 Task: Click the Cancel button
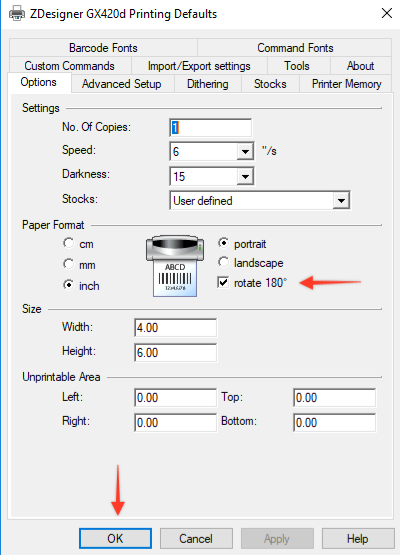(x=196, y=538)
